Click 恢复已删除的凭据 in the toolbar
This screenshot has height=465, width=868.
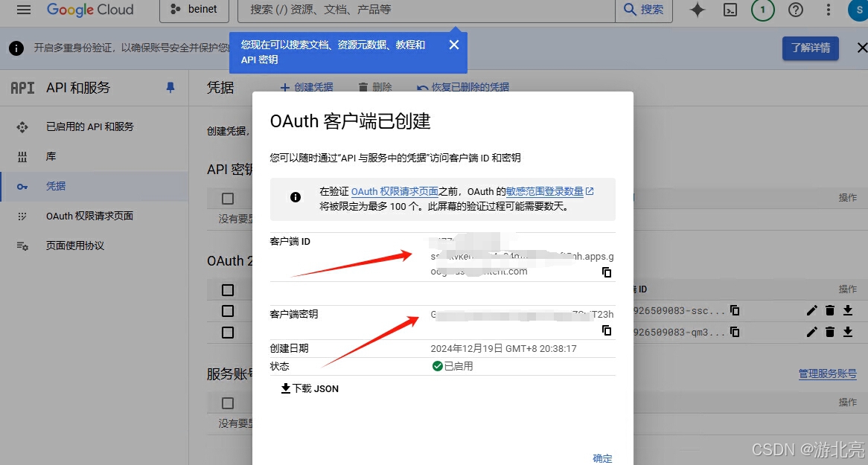pyautogui.click(x=463, y=88)
